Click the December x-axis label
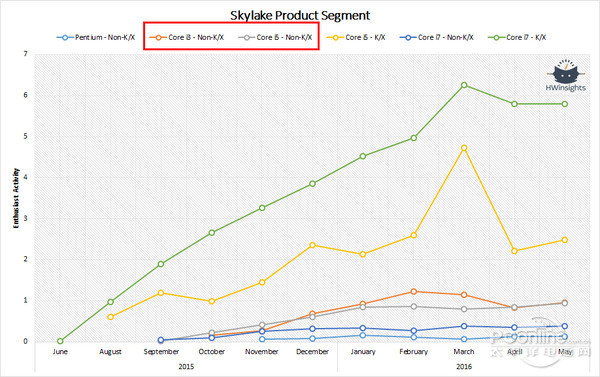Screen dimensions: 600x377 [313, 352]
